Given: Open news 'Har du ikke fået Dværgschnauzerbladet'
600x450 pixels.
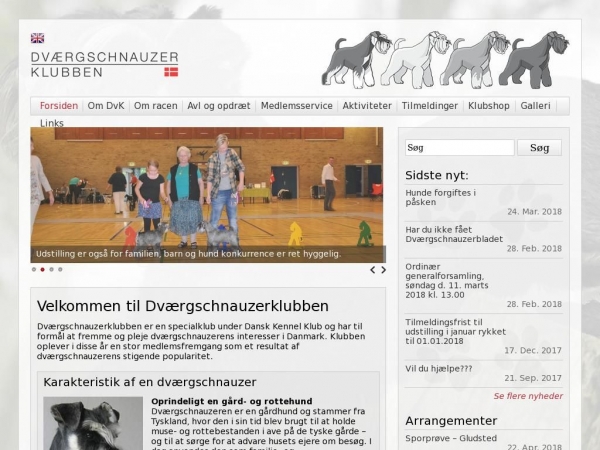Looking at the screenshot, I should point(454,234).
